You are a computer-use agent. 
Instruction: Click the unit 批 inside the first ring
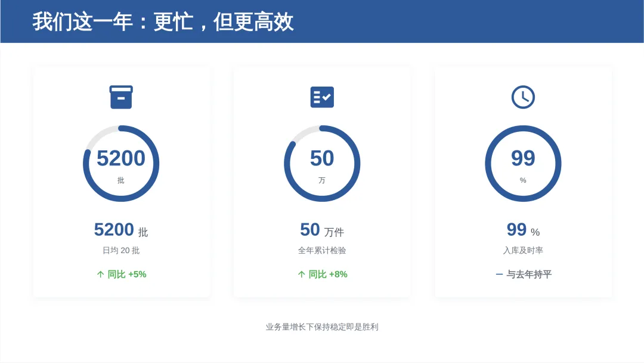(120, 180)
